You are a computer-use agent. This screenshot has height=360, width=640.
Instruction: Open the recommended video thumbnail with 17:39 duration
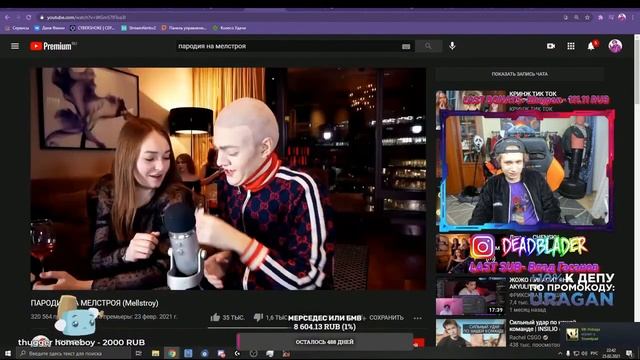click(471, 296)
